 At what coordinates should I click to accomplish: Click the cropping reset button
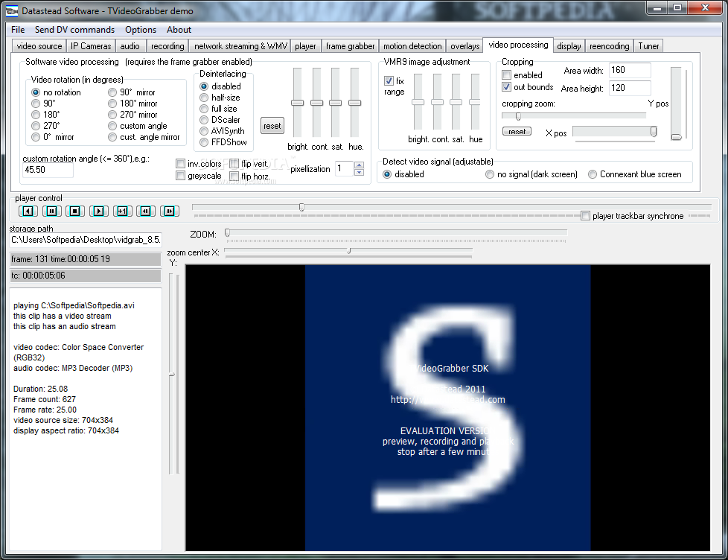pos(517,131)
